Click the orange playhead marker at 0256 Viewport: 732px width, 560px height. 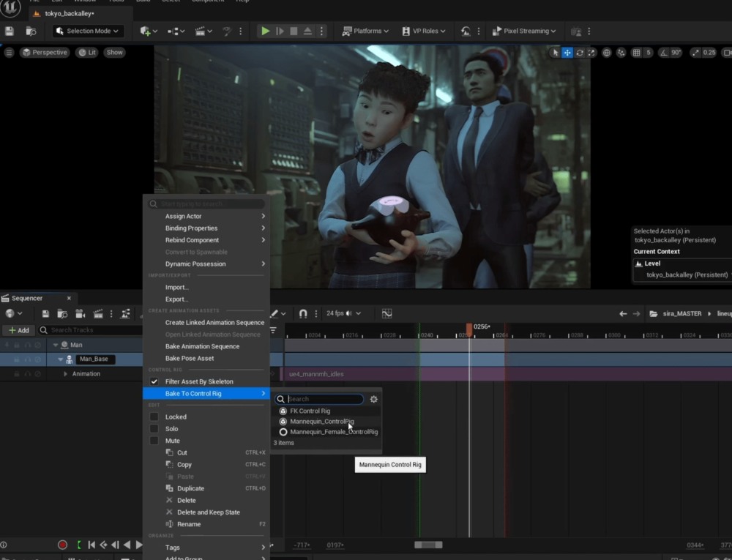click(x=469, y=328)
